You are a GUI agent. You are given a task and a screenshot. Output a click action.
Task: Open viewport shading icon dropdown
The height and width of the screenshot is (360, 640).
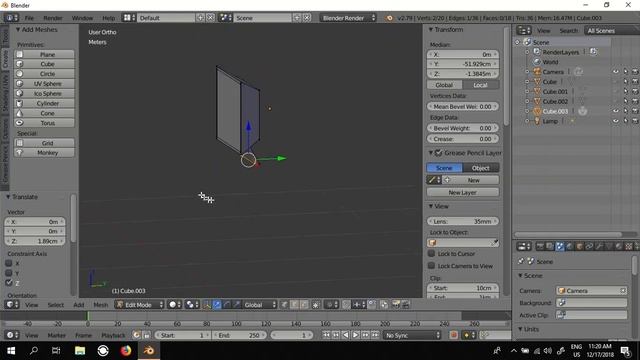coord(175,305)
